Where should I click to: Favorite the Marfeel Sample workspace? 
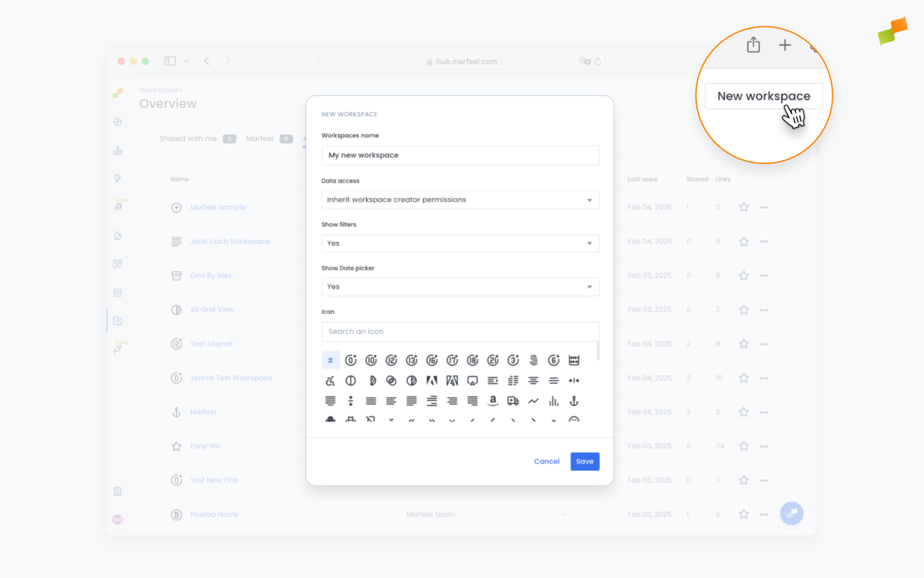click(x=744, y=207)
